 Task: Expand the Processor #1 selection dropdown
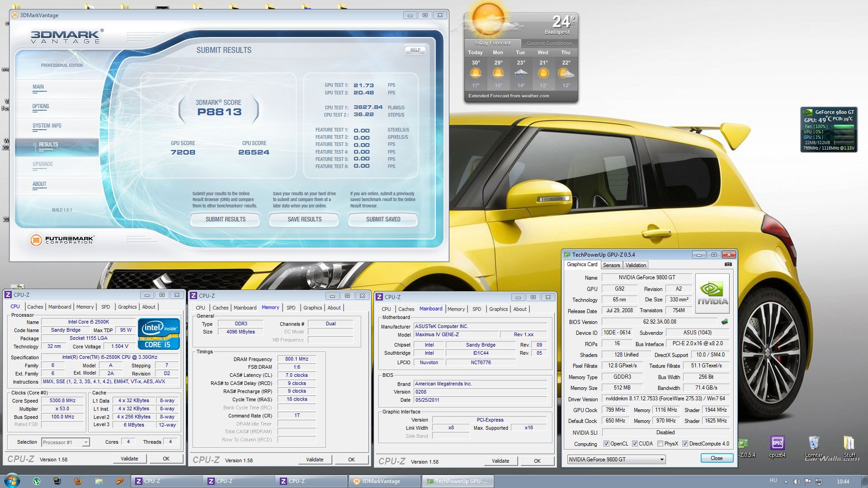(x=85, y=442)
